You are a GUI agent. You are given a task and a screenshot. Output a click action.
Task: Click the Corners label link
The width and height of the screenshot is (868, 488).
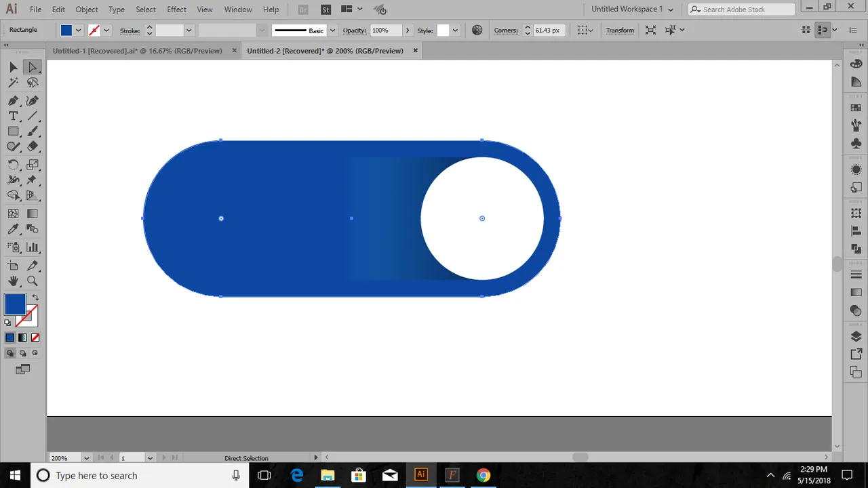pos(506,30)
